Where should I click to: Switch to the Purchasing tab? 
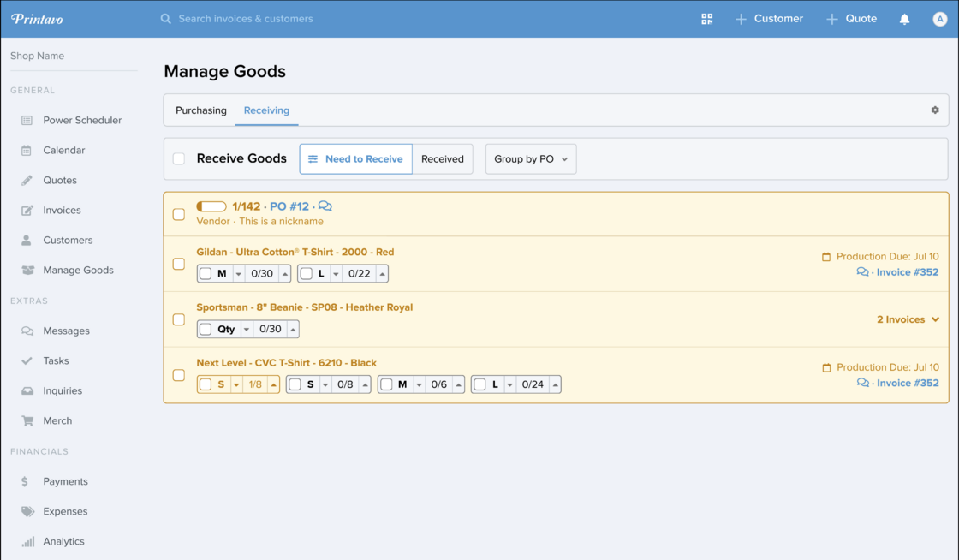(x=201, y=110)
